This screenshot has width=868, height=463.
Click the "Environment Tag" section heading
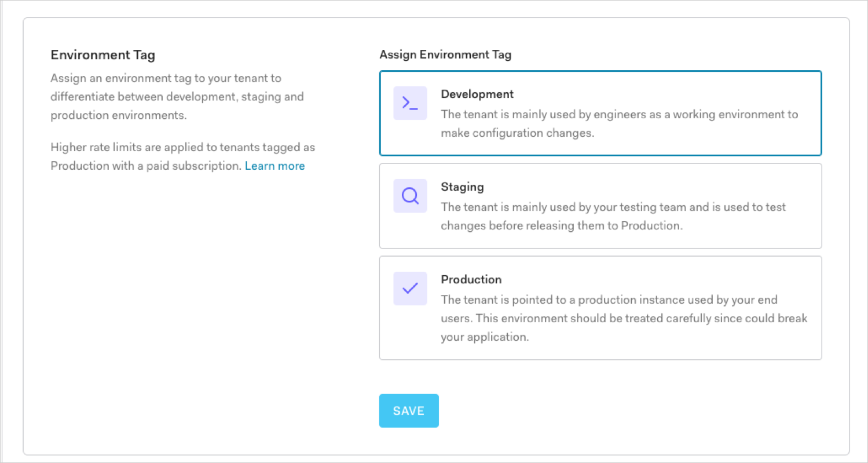point(103,55)
